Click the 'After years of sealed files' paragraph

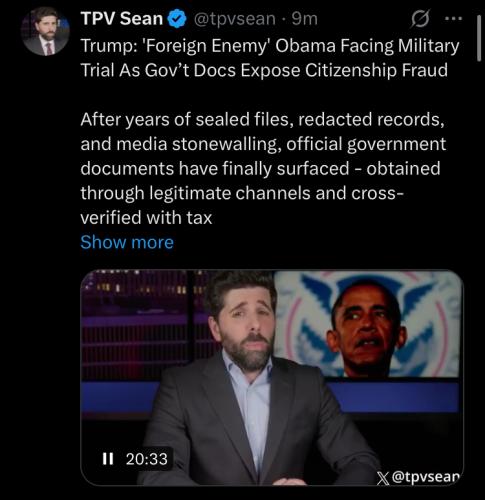click(263, 168)
